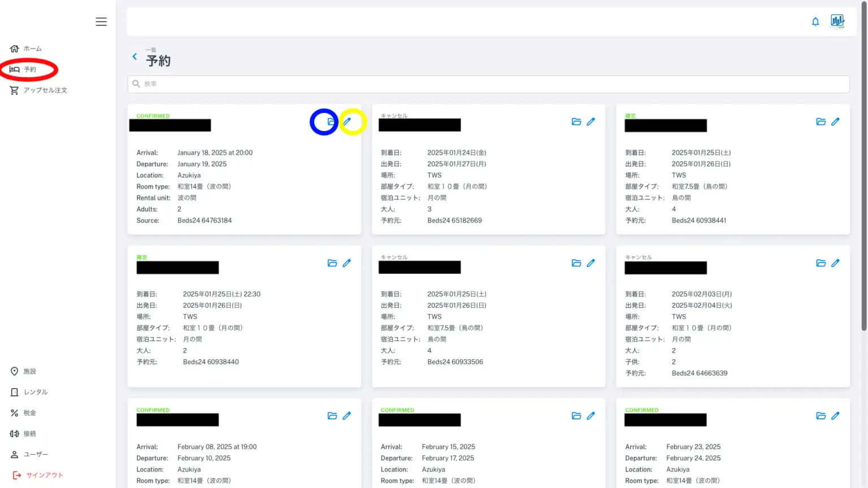
Task: Open the user profile avatar
Action: [837, 21]
